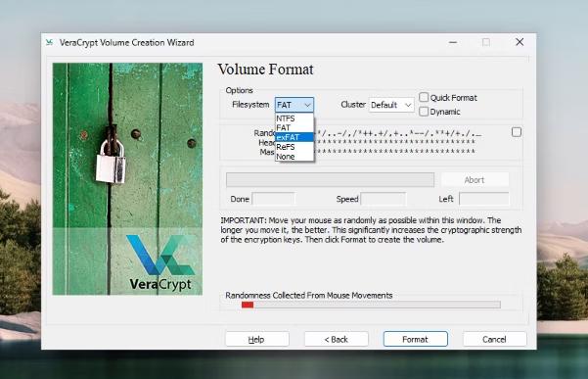Select NTFS from the filesystem list
This screenshot has height=379, width=588.
294,118
